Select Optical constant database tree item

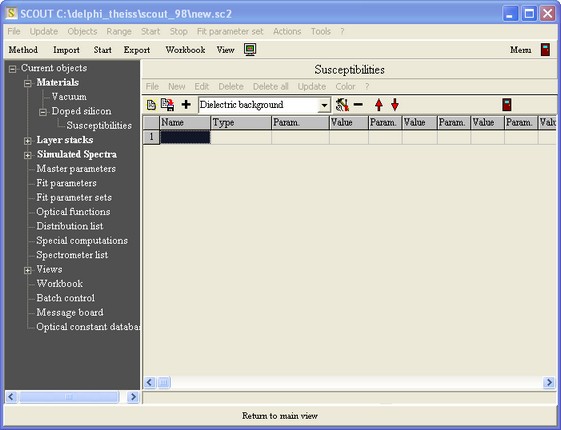click(88, 327)
